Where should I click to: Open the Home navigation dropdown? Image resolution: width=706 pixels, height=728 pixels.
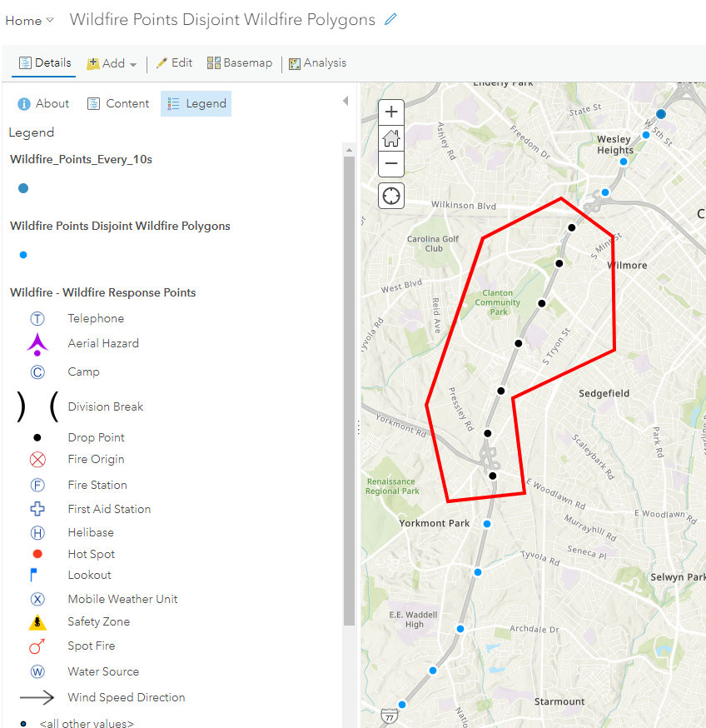tap(29, 20)
